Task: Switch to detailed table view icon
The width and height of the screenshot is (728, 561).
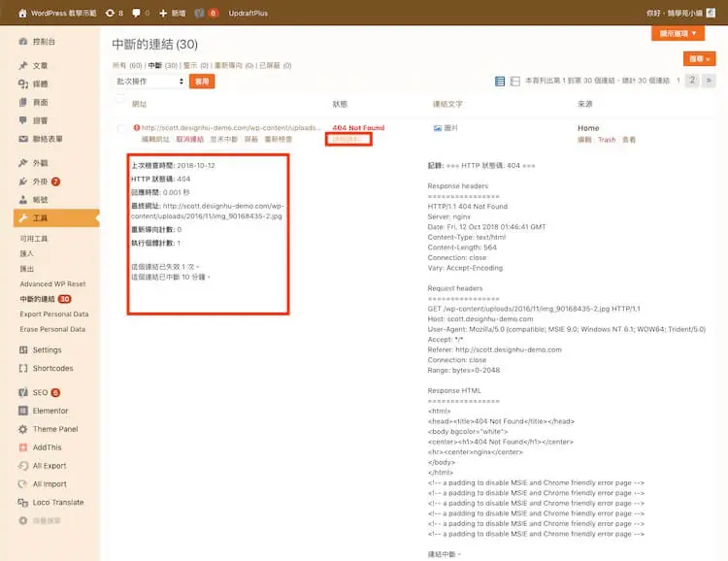Action: (514, 82)
